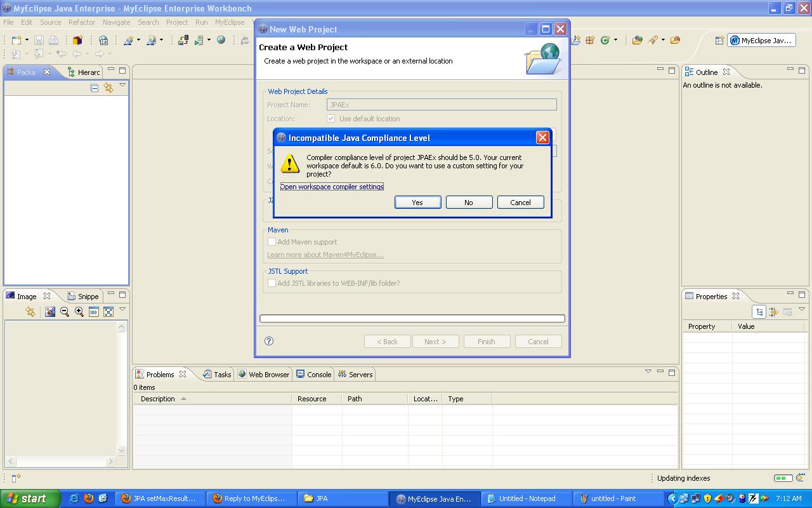Open the Properties view menu triangle
This screenshot has width=812, height=508.
802,309
